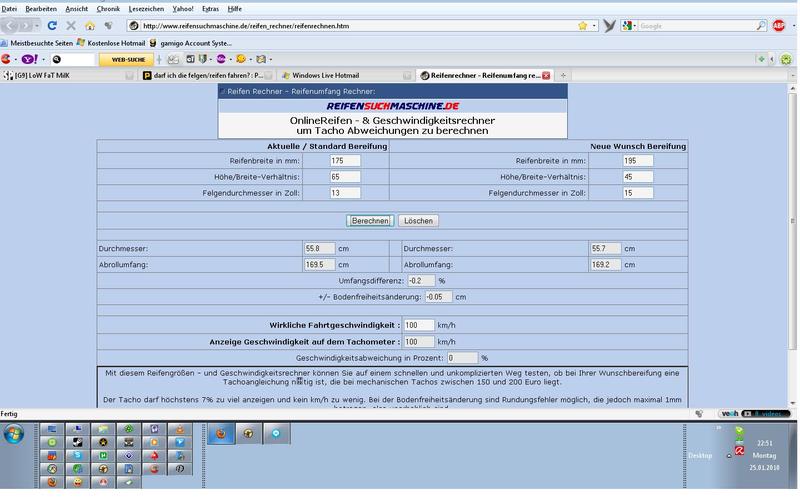Viewport: 800px width, 500px height.
Task: Open the Yahoo! menu
Action: [183, 9]
